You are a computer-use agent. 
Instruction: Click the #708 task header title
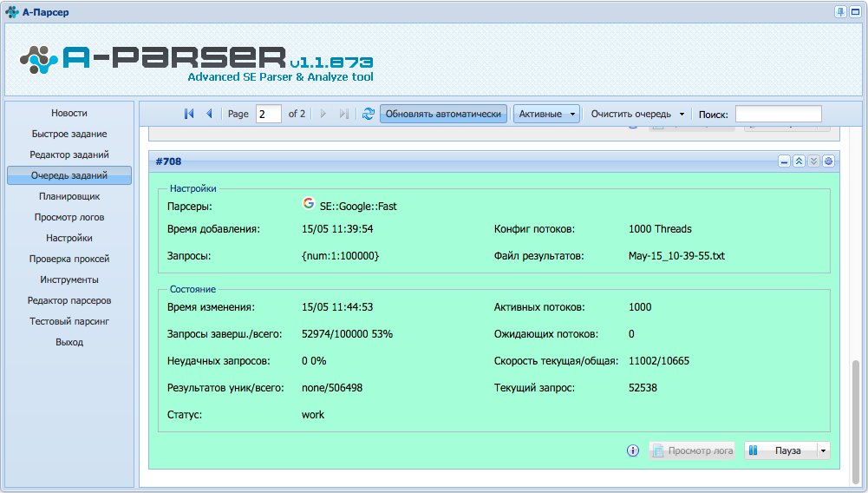168,161
